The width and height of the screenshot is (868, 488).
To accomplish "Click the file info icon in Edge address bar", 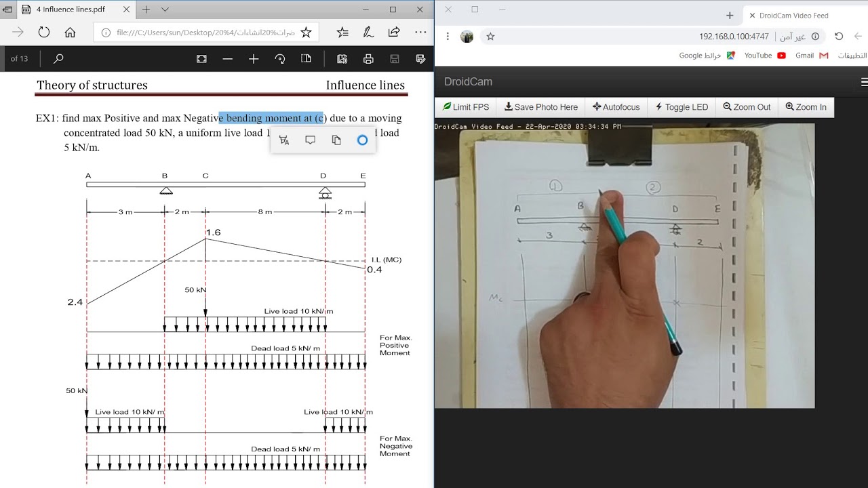I will 106,33.
